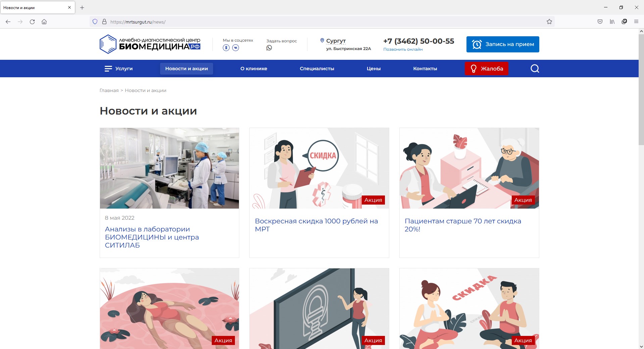The image size is (644, 349).
Task: Go to Главная in the breadcrumb
Action: tap(109, 90)
